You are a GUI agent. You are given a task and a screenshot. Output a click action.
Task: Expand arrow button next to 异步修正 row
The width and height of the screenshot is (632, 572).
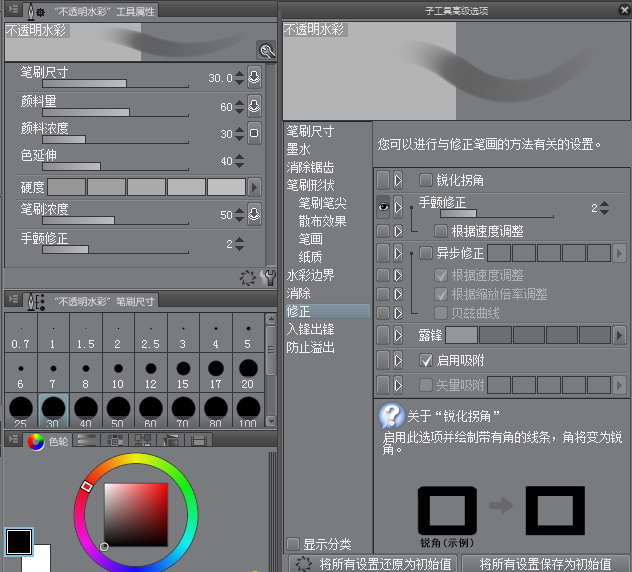click(x=398, y=253)
